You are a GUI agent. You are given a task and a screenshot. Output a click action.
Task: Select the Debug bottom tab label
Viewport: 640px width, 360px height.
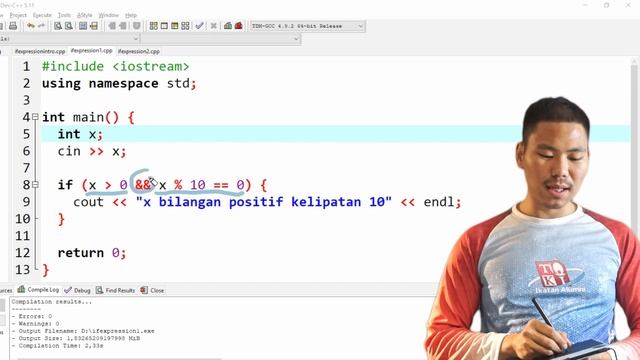(82, 291)
